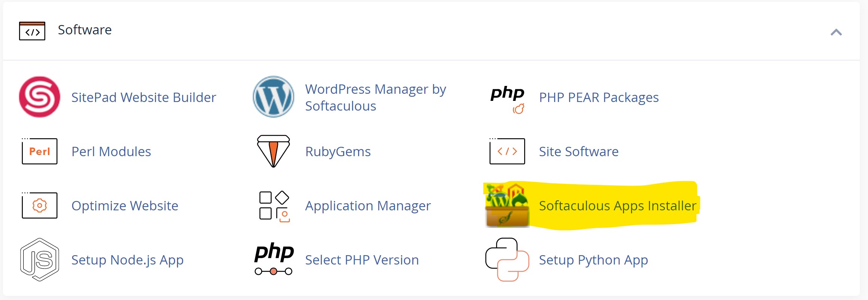Click the Site Software code icon

click(507, 151)
